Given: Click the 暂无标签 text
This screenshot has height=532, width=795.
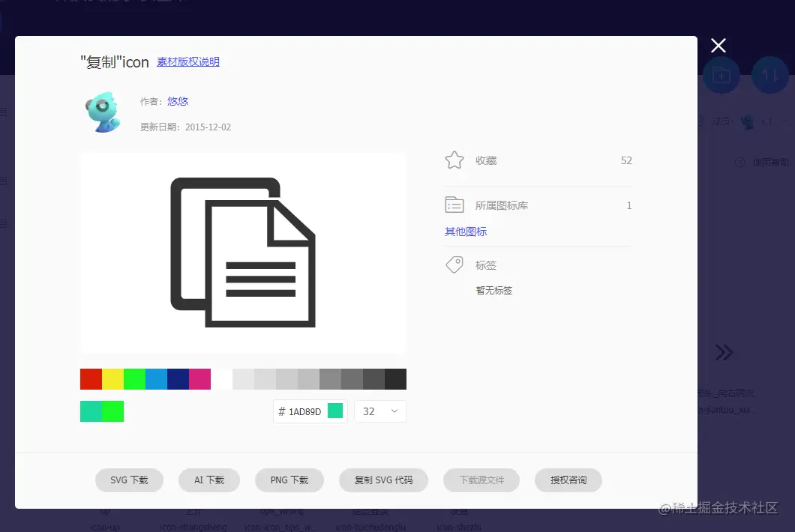Looking at the screenshot, I should pyautogui.click(x=493, y=290).
